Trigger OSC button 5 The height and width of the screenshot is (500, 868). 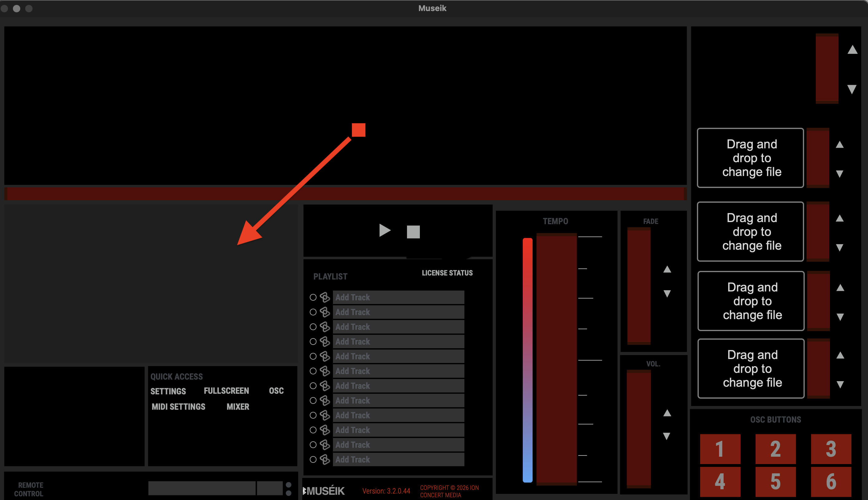(x=776, y=482)
